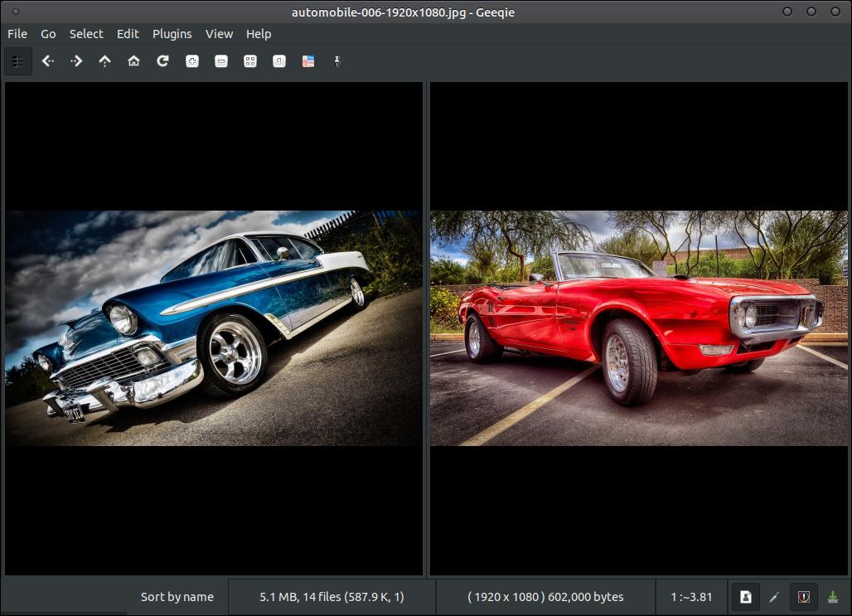Fit the image to the window
The height and width of the screenshot is (616, 852).
250,61
